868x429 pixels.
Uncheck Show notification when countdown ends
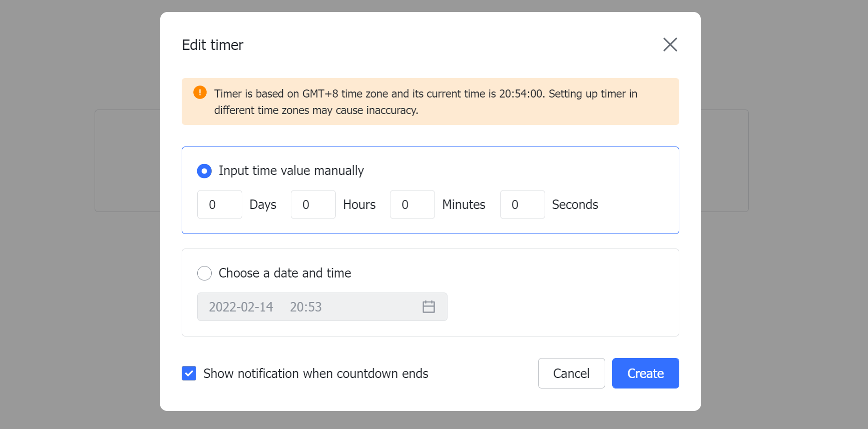(189, 373)
